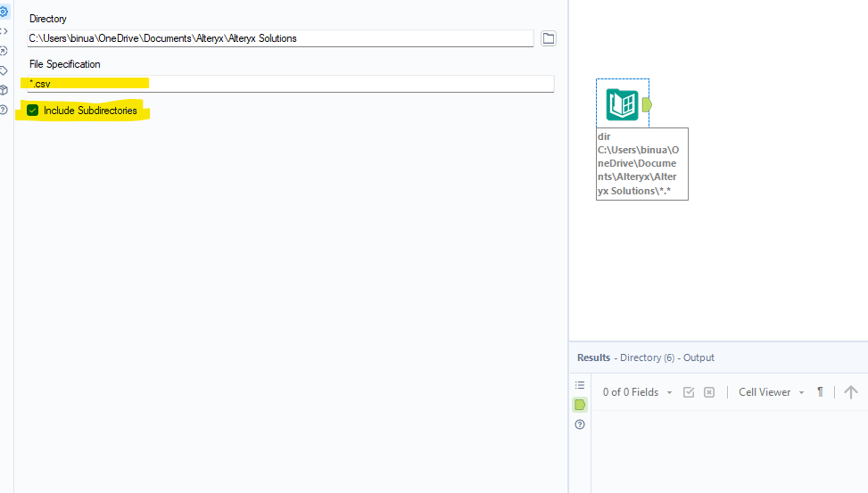The width and height of the screenshot is (868, 493).
Task: Open the XML view code-brackets icon
Action: pos(4,31)
